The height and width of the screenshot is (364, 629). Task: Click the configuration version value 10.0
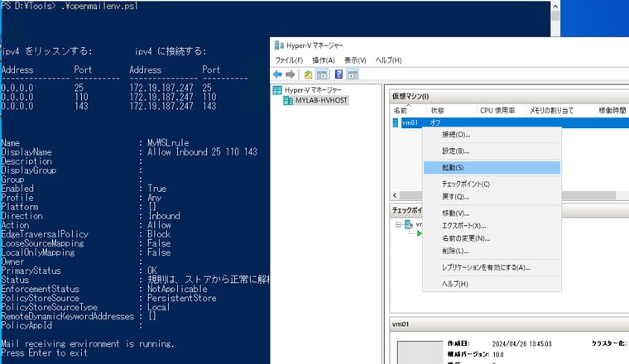click(x=498, y=355)
